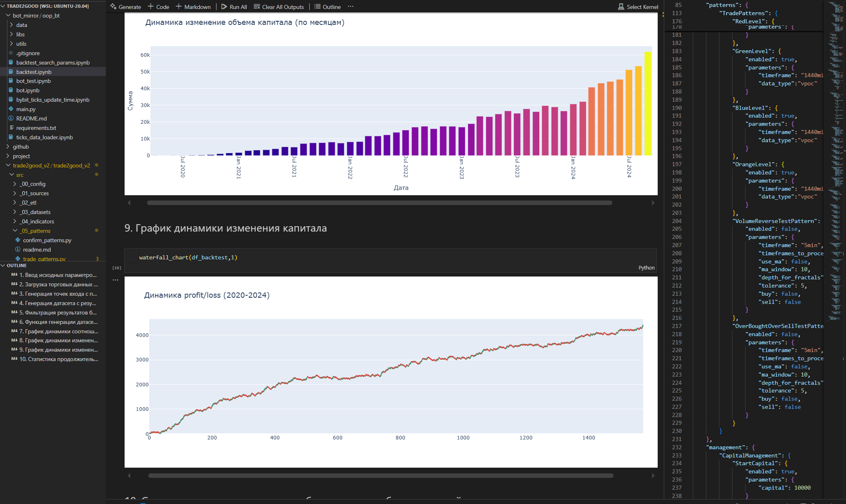The width and height of the screenshot is (846, 504).
Task: Collapse the OUTLINE section
Action: click(16, 265)
